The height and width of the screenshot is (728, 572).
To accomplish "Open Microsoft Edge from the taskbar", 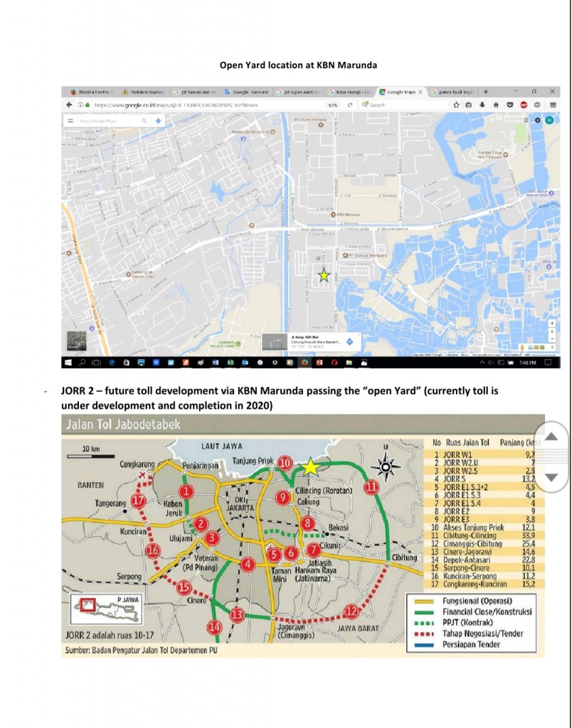I will (x=112, y=363).
